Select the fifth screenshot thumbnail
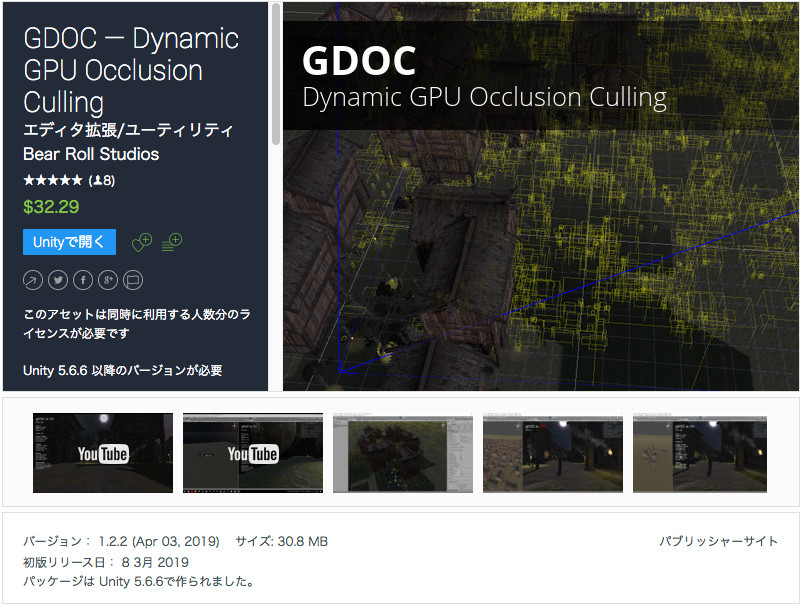The image size is (803, 607). pyautogui.click(x=700, y=454)
